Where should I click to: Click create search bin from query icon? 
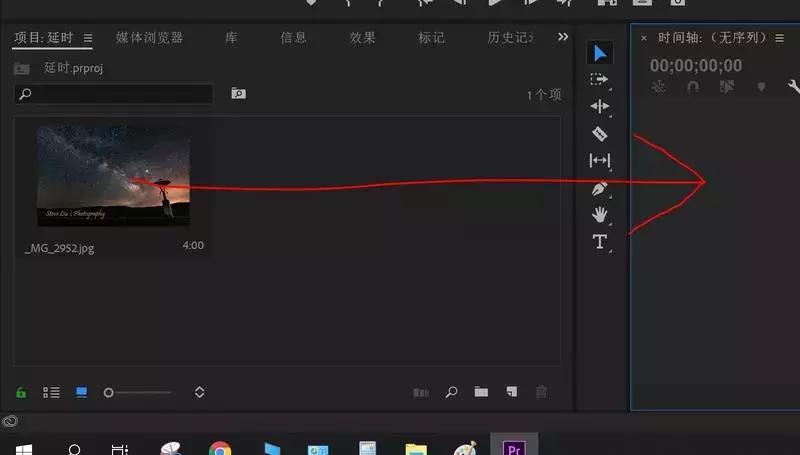238,93
